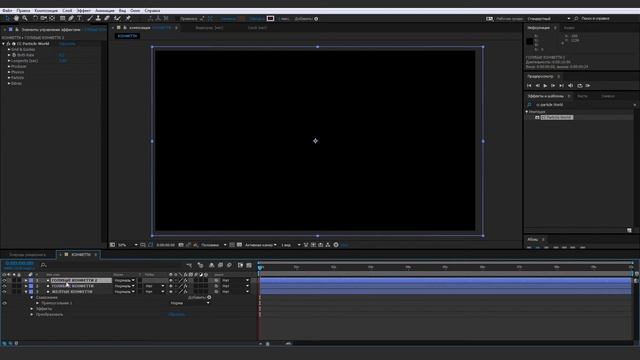
Task: Toggle audio mute in preview panel
Action: 571,86
